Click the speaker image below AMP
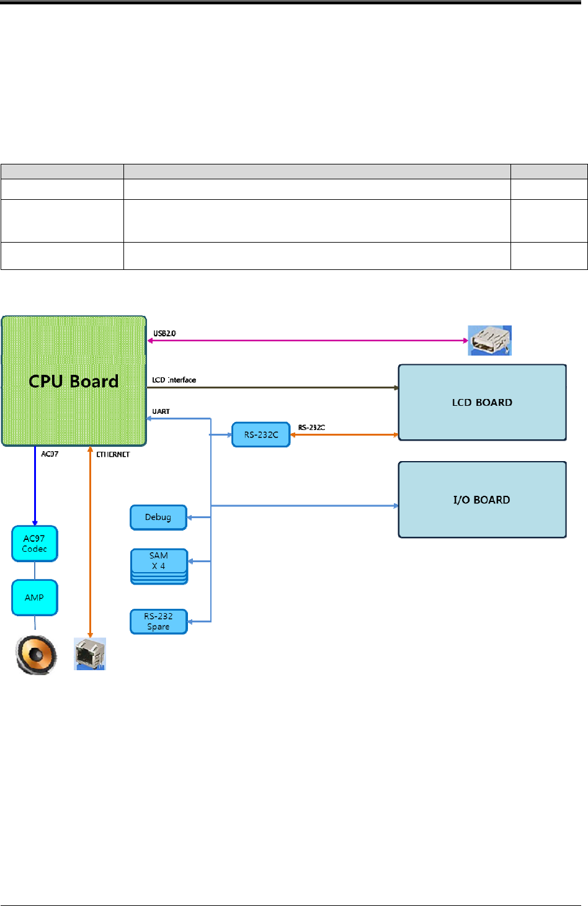 37,655
